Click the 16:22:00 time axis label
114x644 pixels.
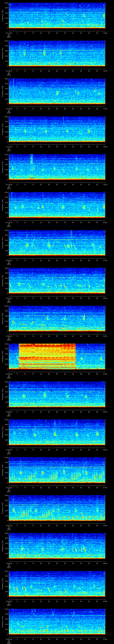(x=9, y=336)
